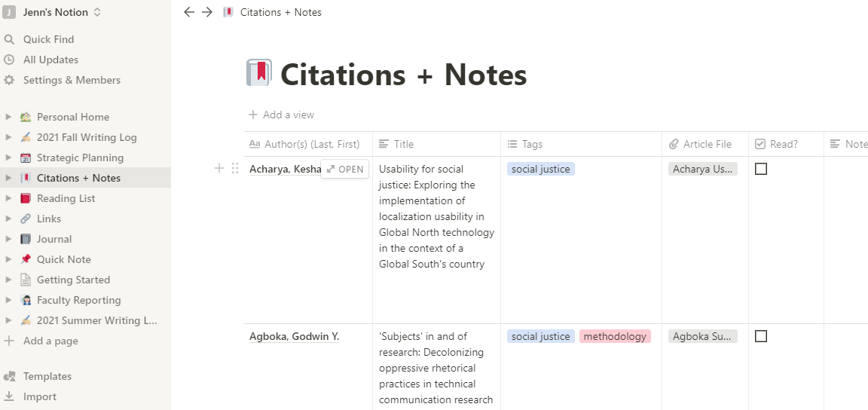
Task: Click the Reading List red book icon
Action: point(26,198)
